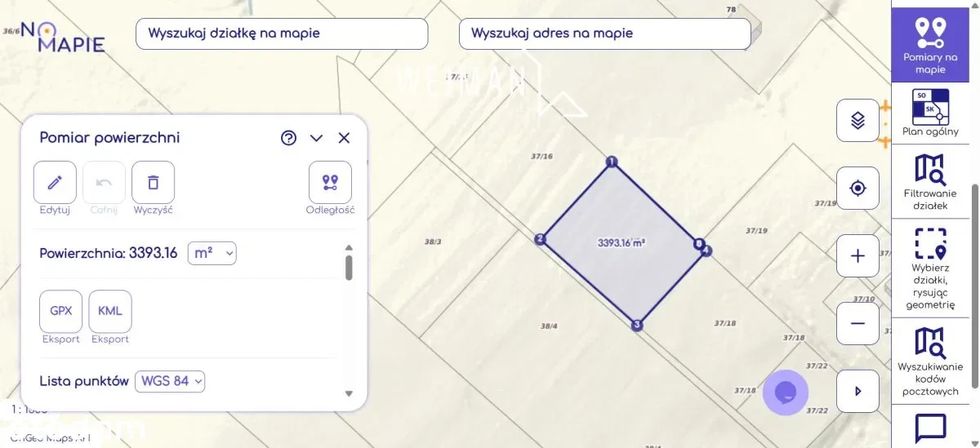Open the chat bubble widget
The width and height of the screenshot is (980, 448).
(785, 393)
